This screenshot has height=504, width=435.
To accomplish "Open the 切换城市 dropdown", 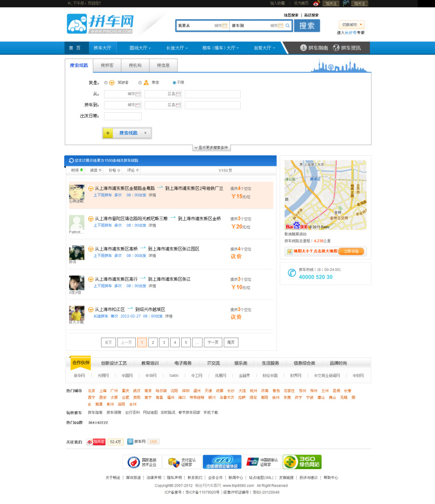I will [x=352, y=24].
